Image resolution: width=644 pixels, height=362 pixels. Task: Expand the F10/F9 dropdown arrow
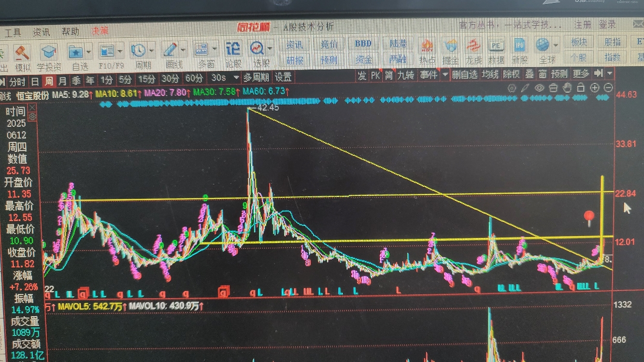coord(120,50)
